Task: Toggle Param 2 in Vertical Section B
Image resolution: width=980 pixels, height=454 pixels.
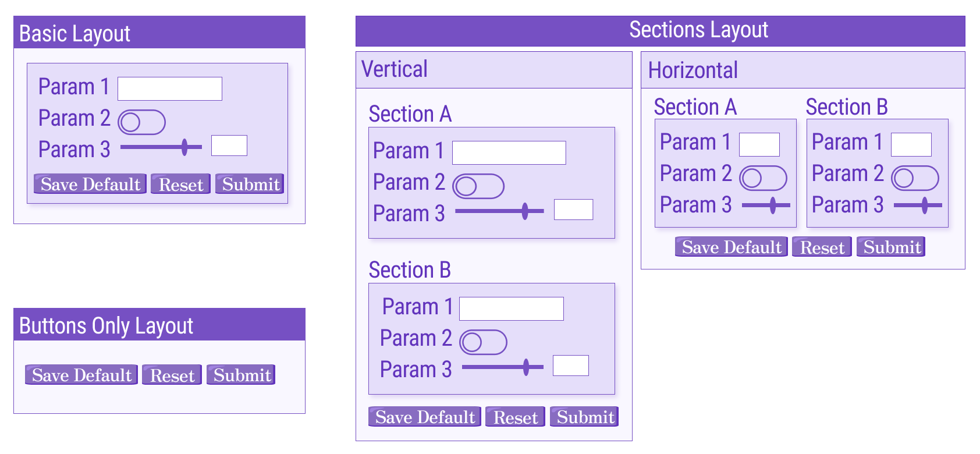Action: [x=483, y=342]
